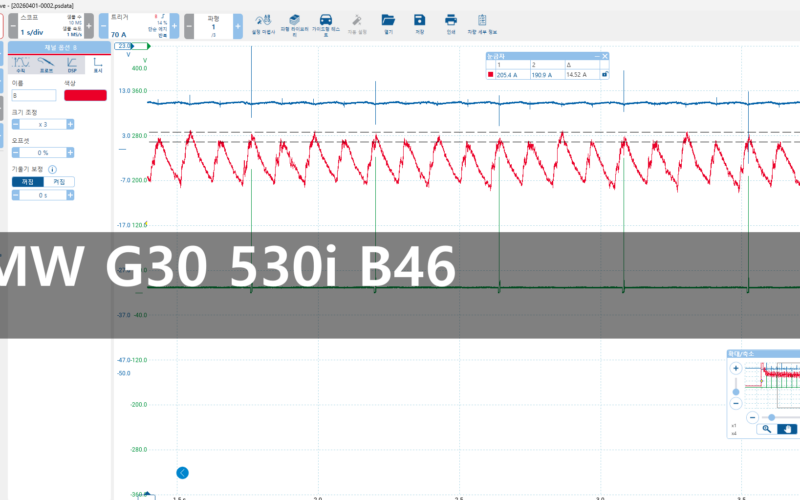Enable the hand pan tool

pos(788,428)
